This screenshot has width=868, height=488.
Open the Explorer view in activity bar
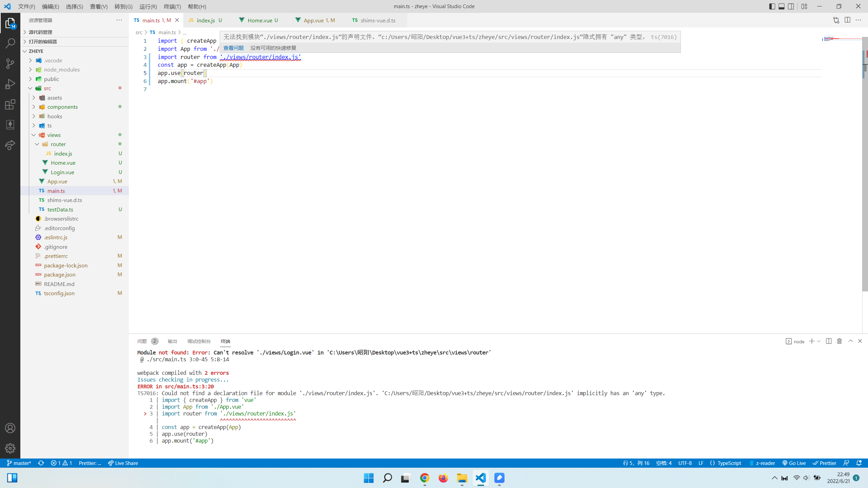coord(10,23)
